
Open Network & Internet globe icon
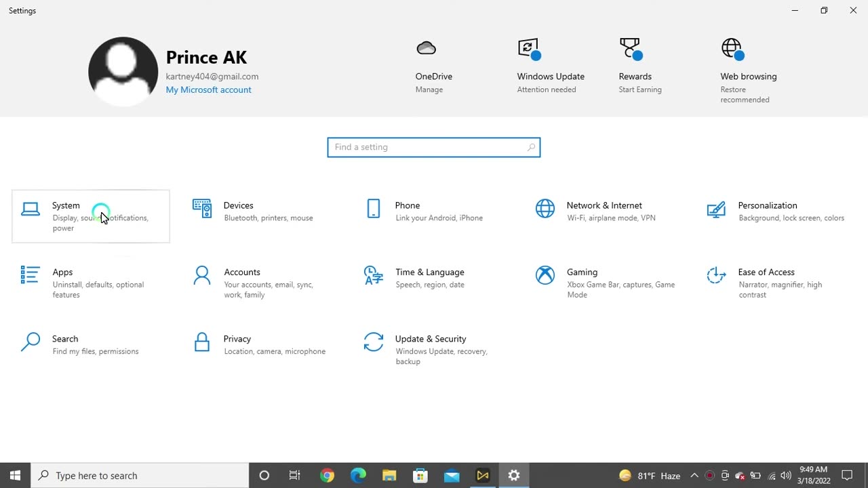pyautogui.click(x=545, y=209)
